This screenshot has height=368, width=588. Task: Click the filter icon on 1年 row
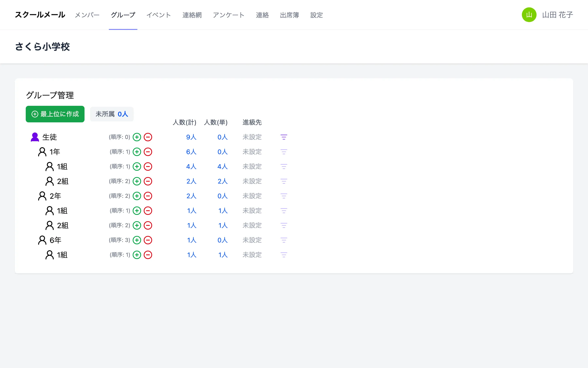284,152
